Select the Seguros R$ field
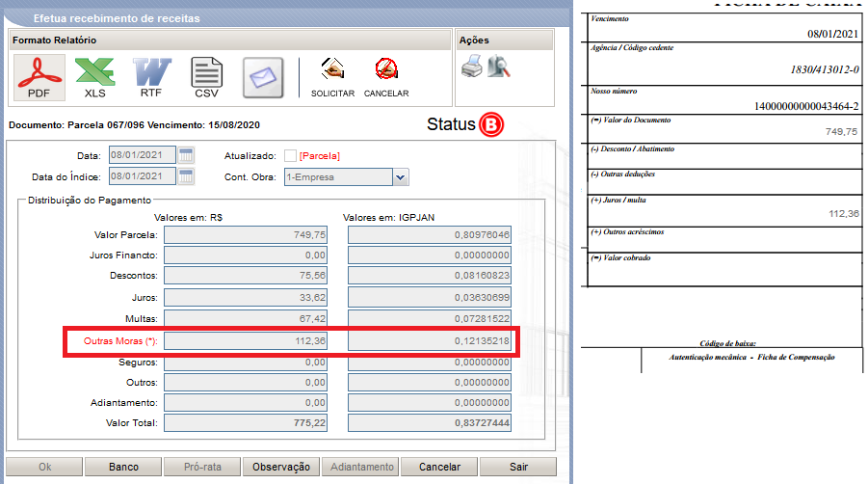This screenshot has width=868, height=484. point(246,363)
